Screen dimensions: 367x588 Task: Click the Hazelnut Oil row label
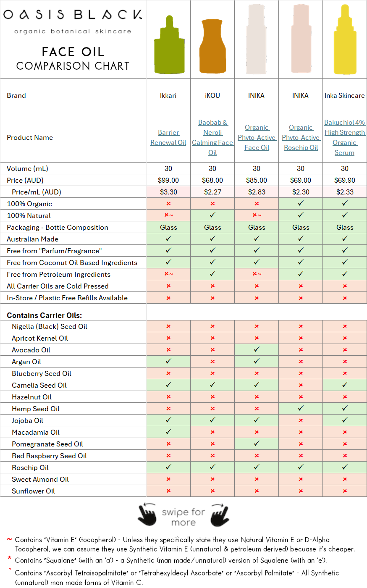tap(32, 397)
